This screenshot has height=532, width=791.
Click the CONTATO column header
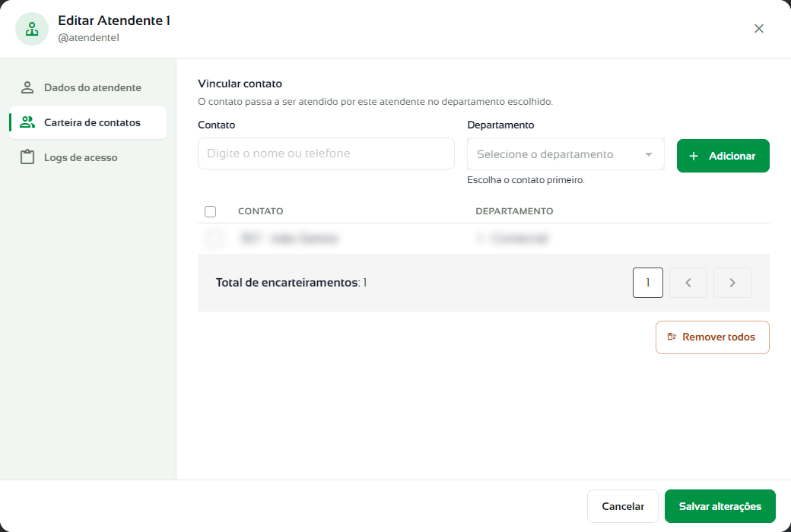pyautogui.click(x=260, y=211)
